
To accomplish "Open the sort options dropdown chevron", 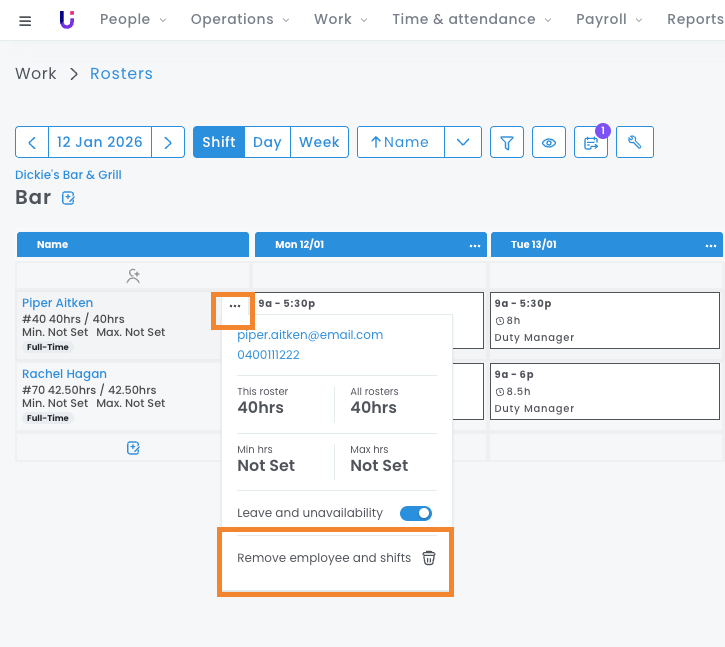I will click(x=462, y=142).
